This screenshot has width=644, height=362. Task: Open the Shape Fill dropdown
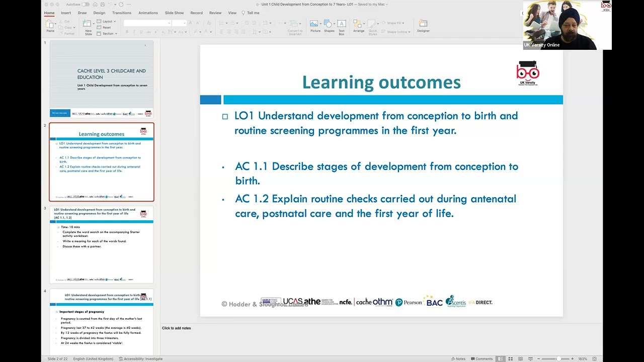pyautogui.click(x=393, y=23)
